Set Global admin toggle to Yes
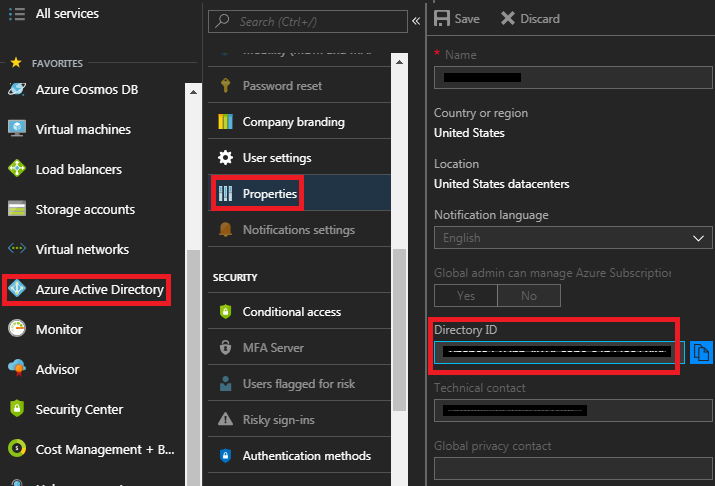The width and height of the screenshot is (715, 486). coord(466,295)
